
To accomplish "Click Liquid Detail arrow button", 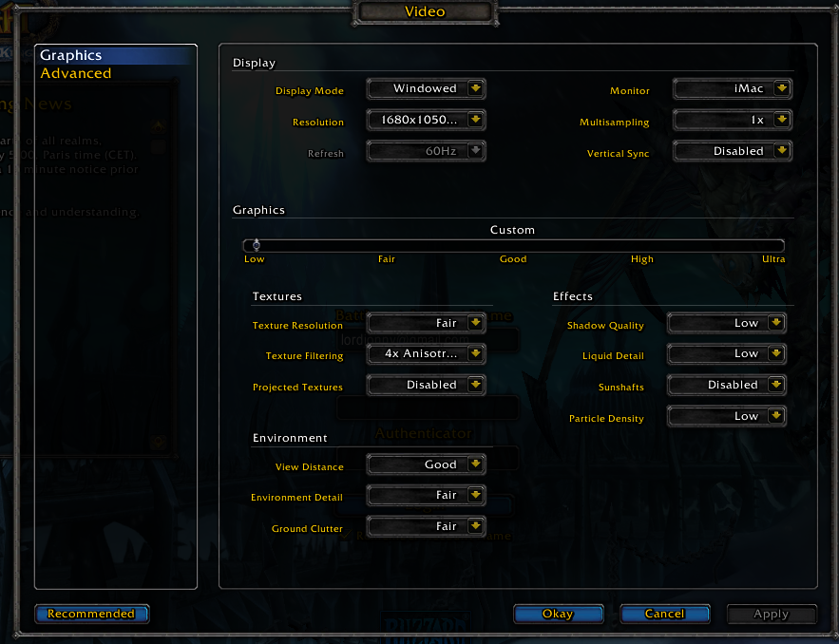I will 776,353.
